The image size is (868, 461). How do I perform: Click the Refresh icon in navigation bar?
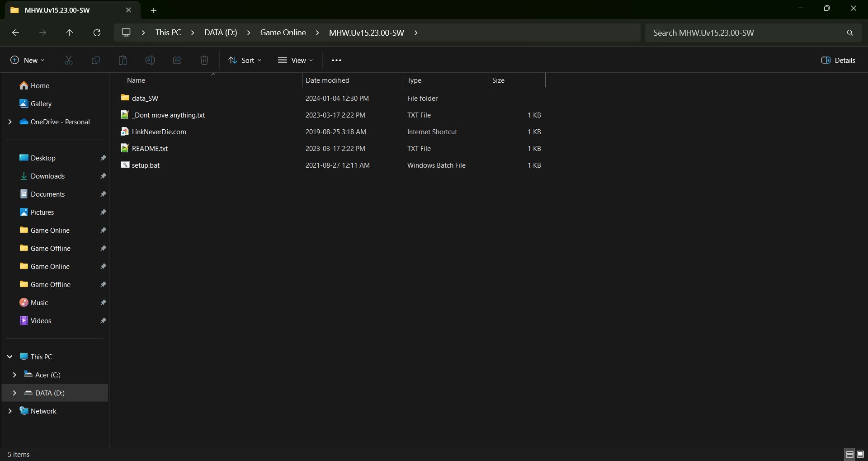(97, 33)
